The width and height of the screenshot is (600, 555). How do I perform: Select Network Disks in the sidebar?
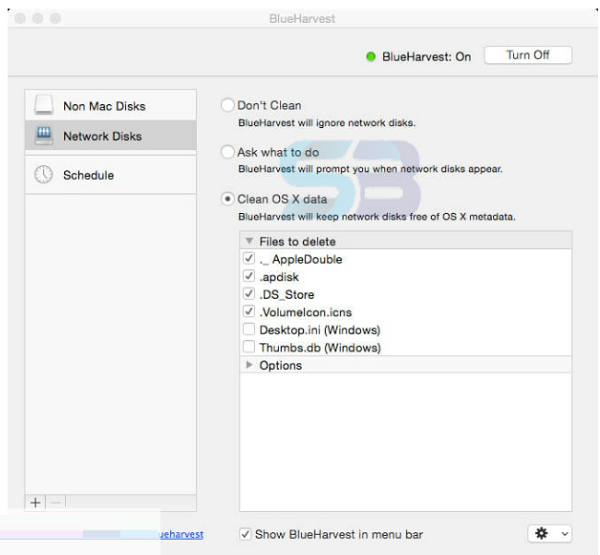tap(111, 135)
